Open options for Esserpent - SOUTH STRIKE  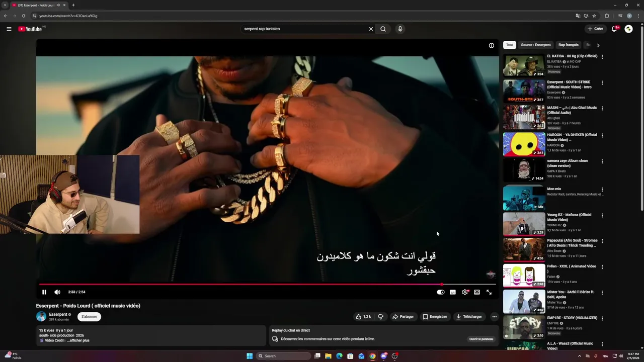point(602,82)
